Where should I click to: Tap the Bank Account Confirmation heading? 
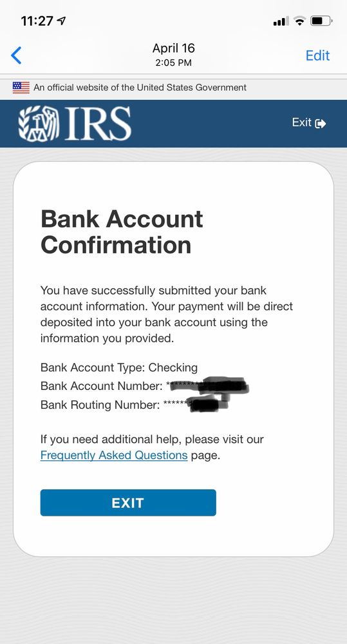(122, 231)
